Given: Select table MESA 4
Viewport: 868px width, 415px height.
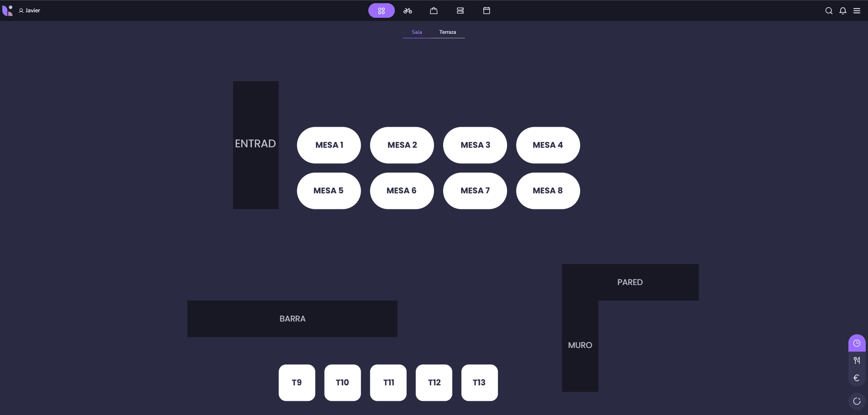Looking at the screenshot, I should click(x=548, y=145).
